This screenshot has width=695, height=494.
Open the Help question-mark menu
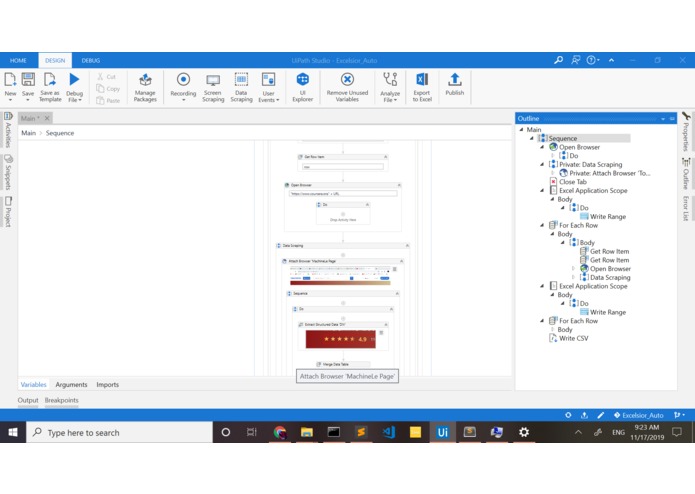click(593, 60)
